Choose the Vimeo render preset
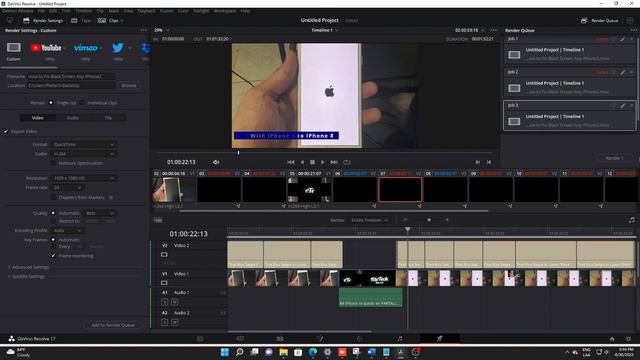Screen dimensions: 640x360 pos(85,48)
